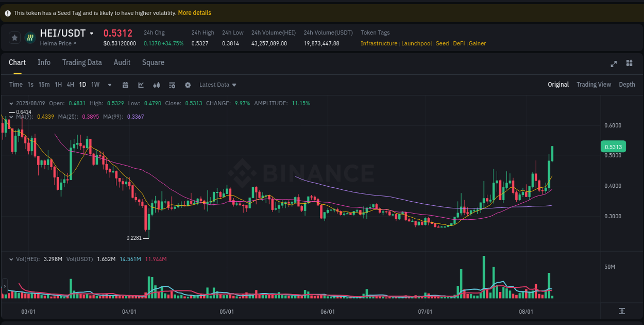Switch to the Trading Data tab

[x=82, y=62]
